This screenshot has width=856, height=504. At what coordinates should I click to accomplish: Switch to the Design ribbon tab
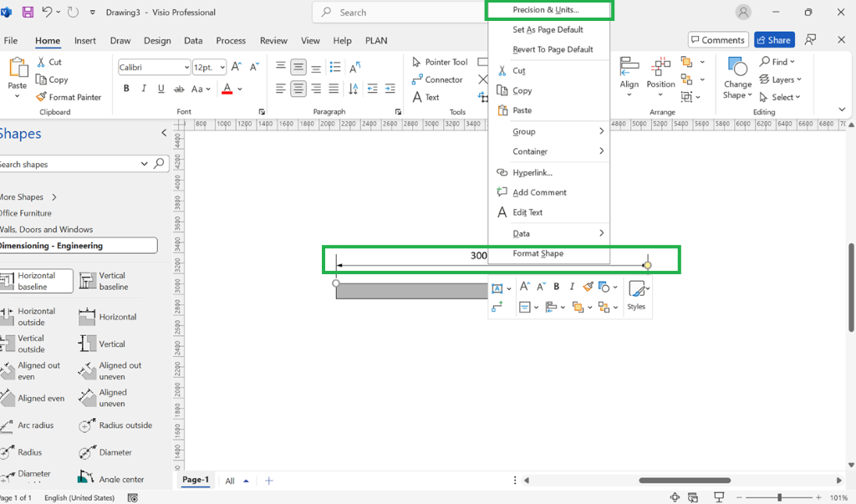[157, 40]
